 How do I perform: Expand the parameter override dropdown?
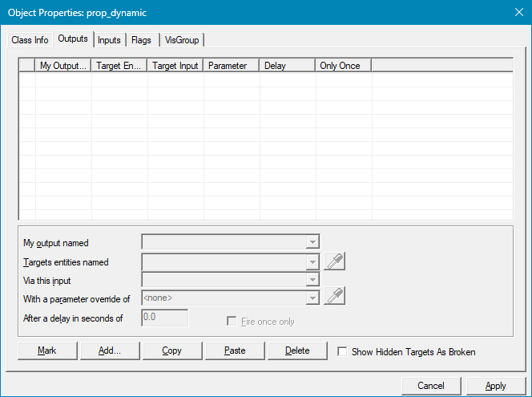point(312,298)
